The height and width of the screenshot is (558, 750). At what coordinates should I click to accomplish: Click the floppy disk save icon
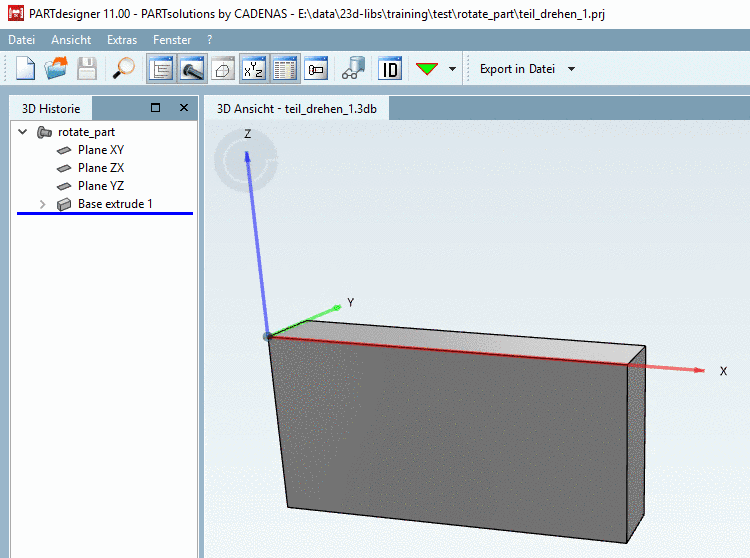87,69
